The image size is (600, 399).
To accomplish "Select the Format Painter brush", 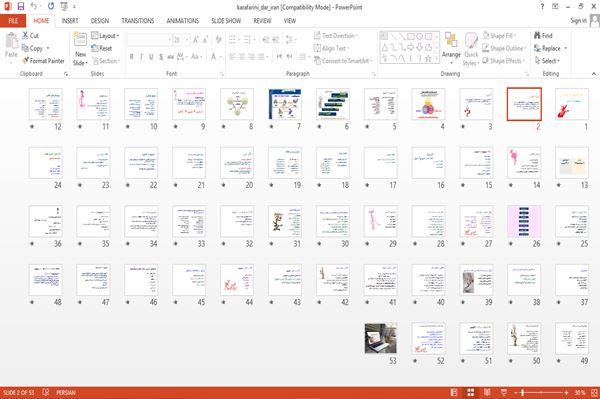I will click(43, 60).
